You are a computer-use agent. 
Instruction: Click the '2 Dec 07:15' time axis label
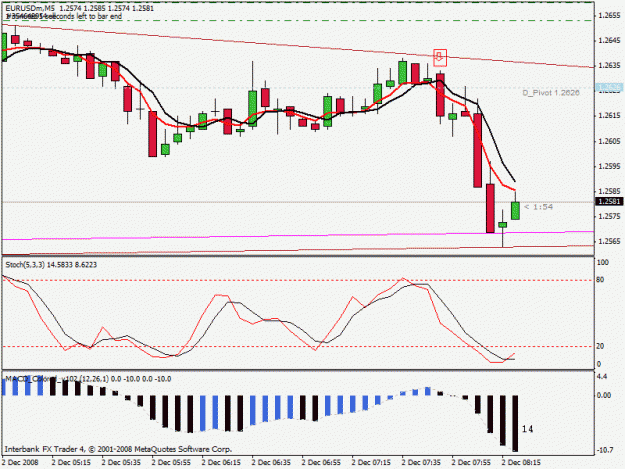coord(371,463)
